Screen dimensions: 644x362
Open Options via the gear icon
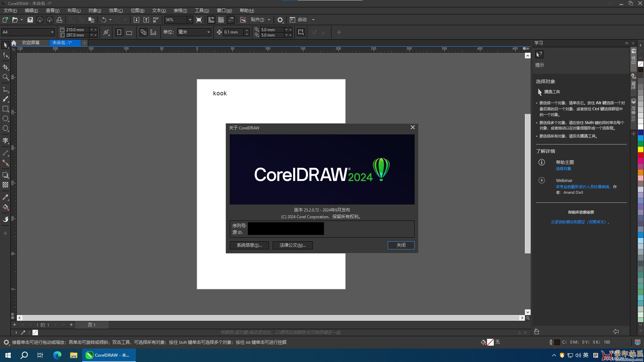point(280,20)
